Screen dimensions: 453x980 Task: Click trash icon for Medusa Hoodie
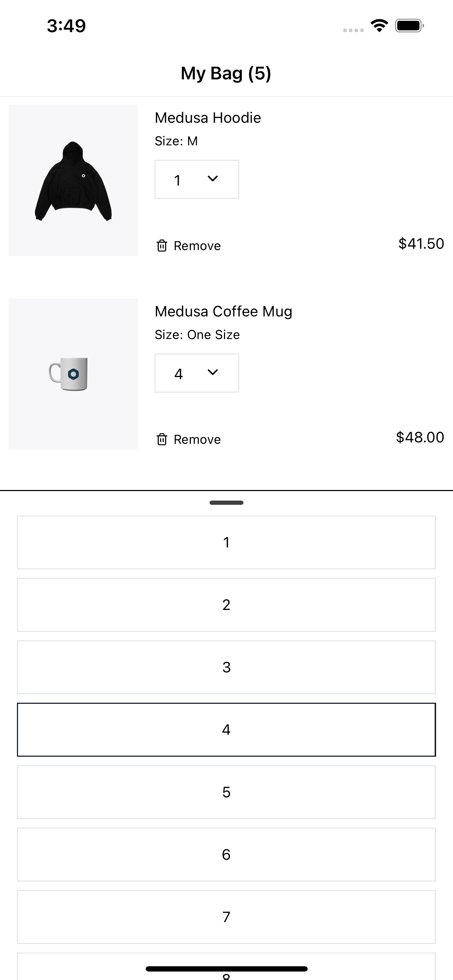pos(162,246)
